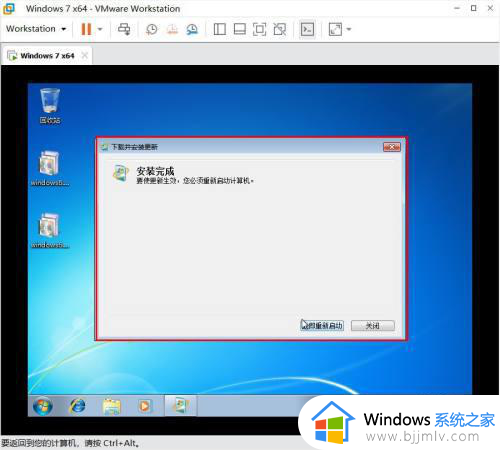Open the Workstation menu
This screenshot has width=500, height=450.
36,29
